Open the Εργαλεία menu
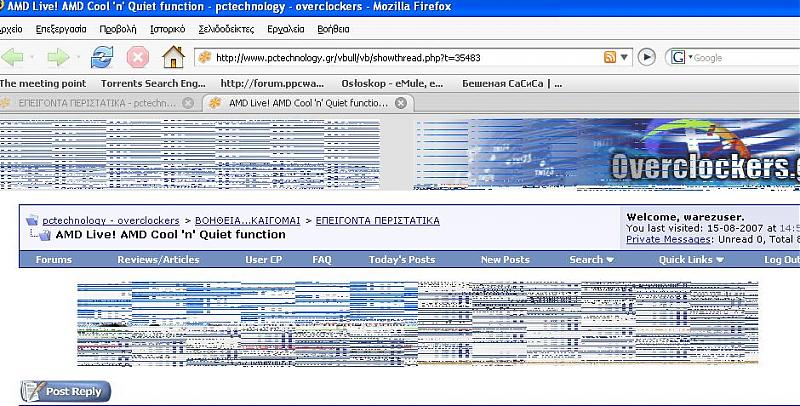800x406 pixels. tap(286, 29)
